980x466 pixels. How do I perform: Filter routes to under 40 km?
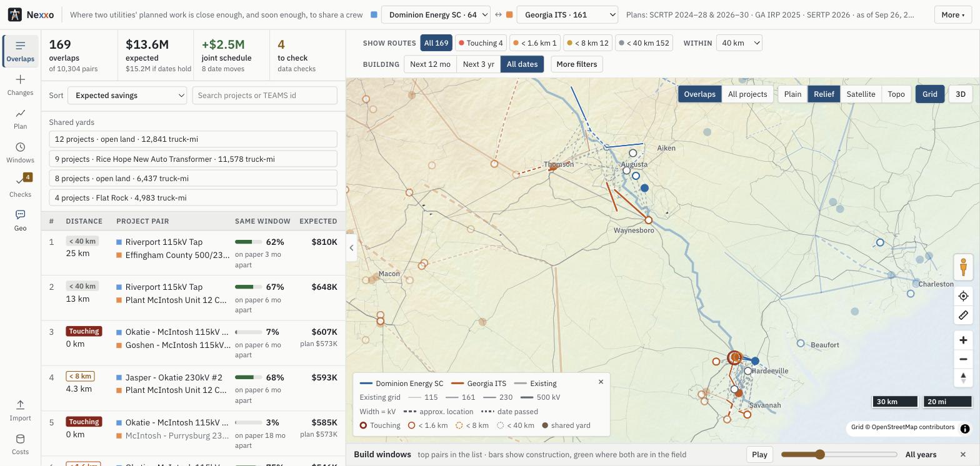644,43
